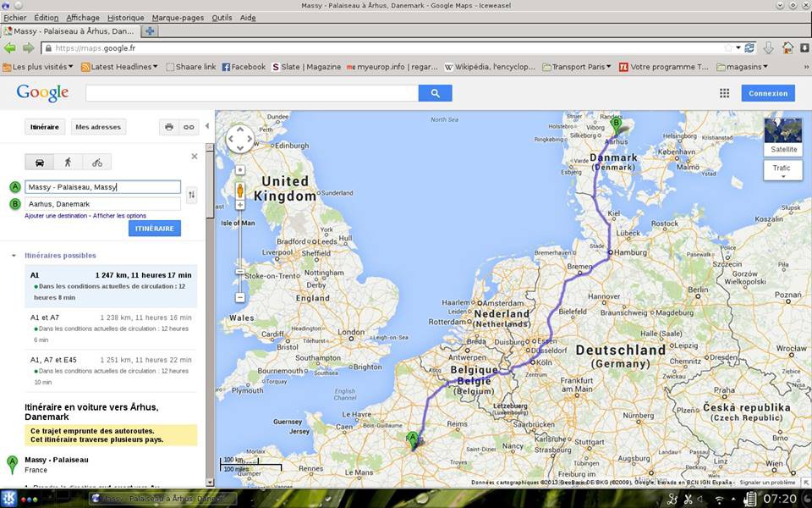
Task: Click the Connexion sign-in button
Action: (768, 93)
